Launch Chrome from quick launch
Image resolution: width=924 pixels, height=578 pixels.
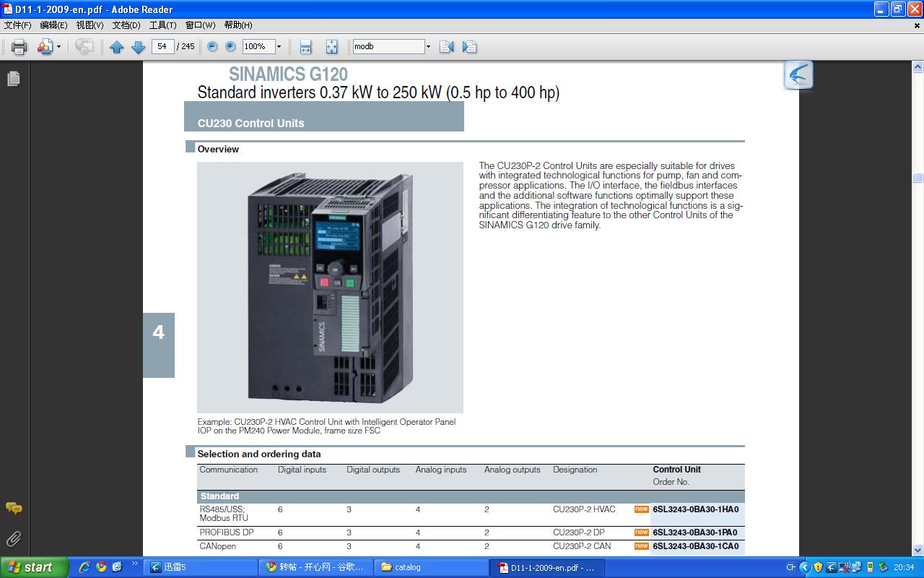point(101,567)
